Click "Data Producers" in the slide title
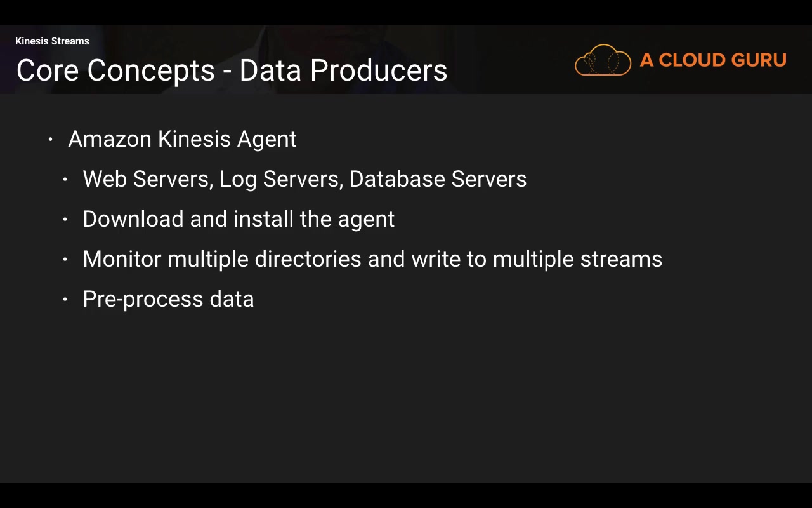The image size is (812, 508). 343,70
